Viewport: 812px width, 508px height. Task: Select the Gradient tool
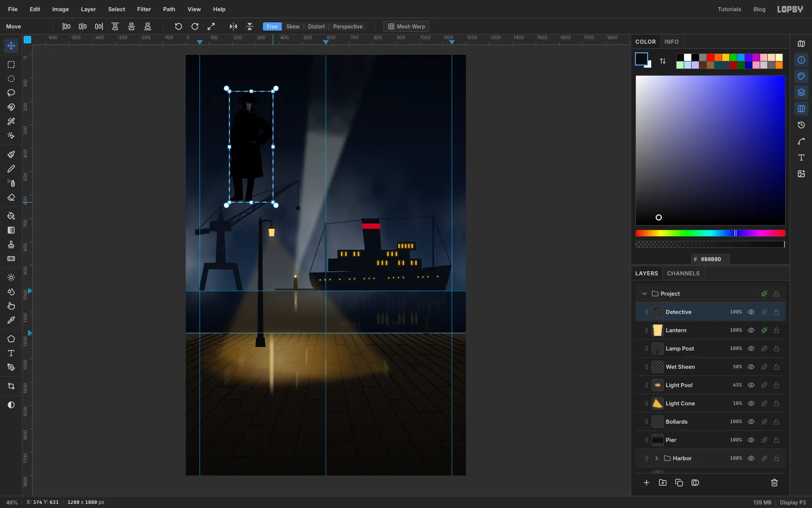tap(11, 230)
